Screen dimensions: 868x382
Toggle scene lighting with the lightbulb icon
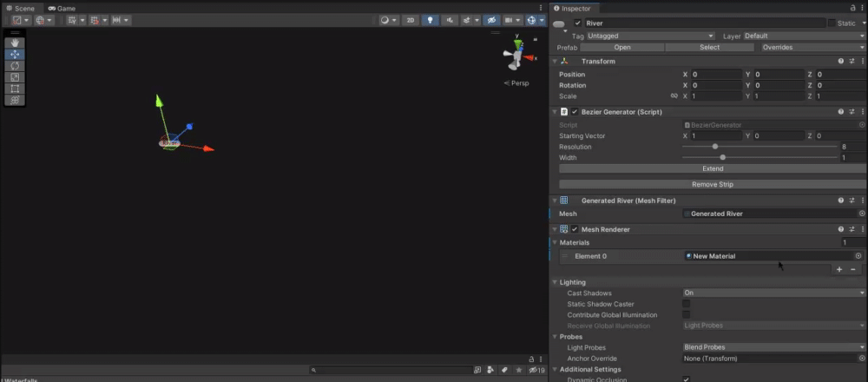[x=430, y=20]
